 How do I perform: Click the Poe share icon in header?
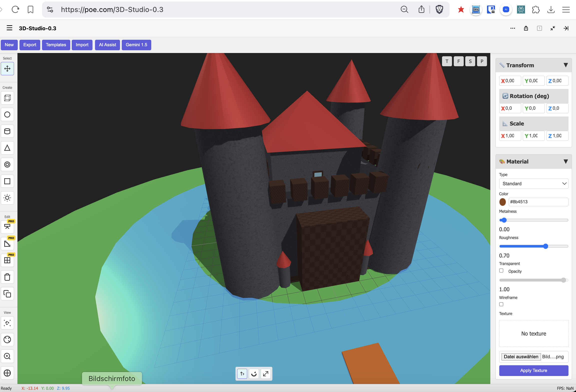(x=526, y=28)
